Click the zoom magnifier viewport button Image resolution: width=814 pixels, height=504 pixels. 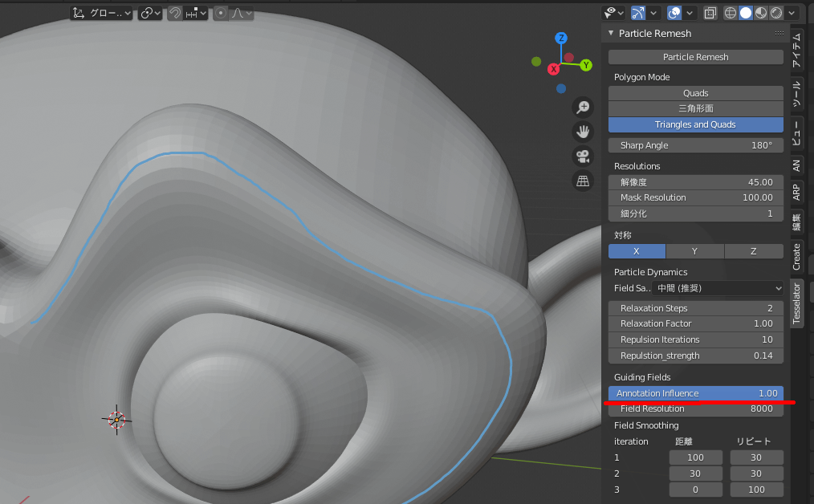(x=583, y=108)
